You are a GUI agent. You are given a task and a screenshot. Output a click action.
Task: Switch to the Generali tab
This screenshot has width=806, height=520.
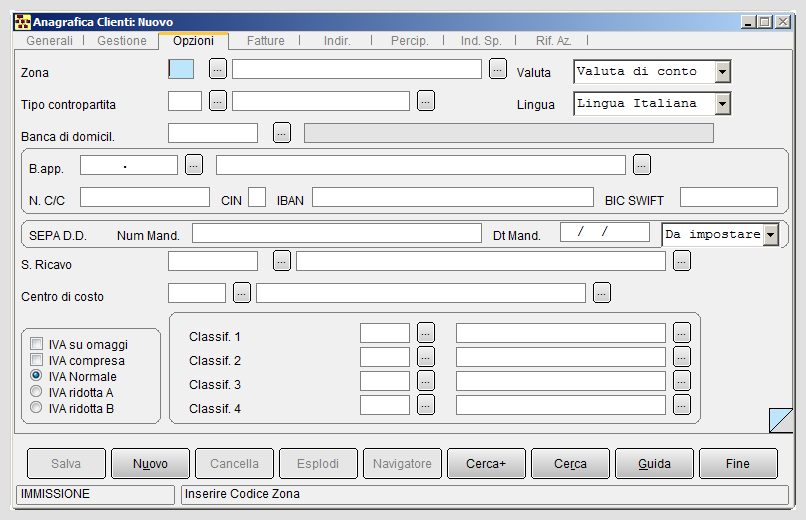49,41
